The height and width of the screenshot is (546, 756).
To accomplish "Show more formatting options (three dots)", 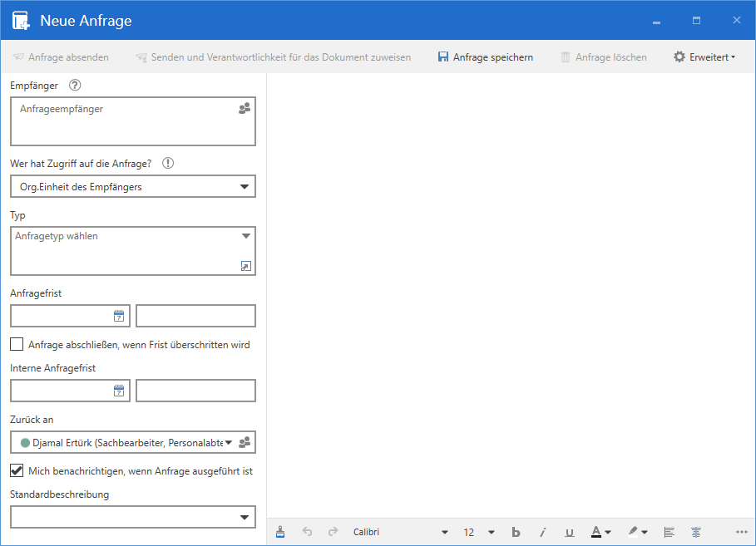I will click(742, 532).
